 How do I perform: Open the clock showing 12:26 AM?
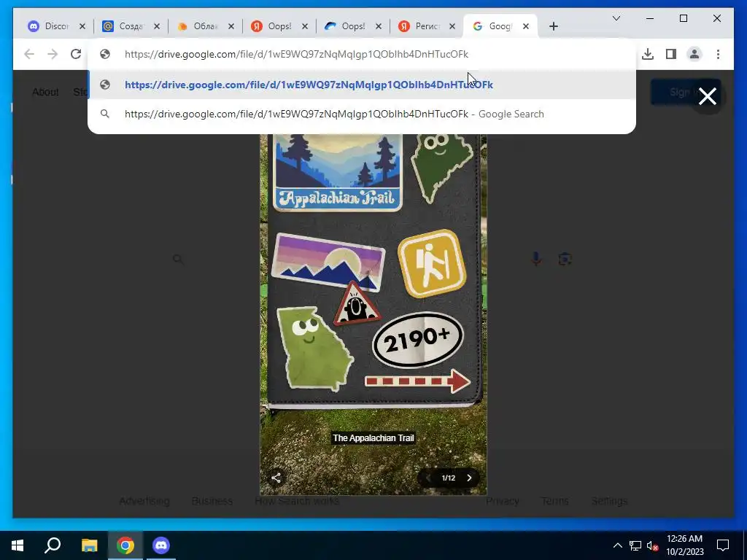[x=684, y=545]
